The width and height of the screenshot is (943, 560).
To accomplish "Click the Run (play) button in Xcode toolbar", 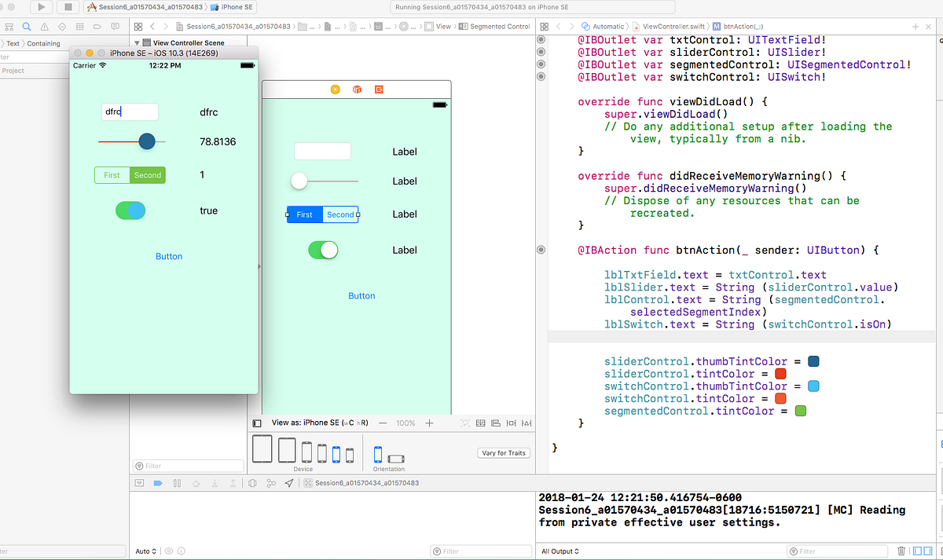I will click(42, 7).
